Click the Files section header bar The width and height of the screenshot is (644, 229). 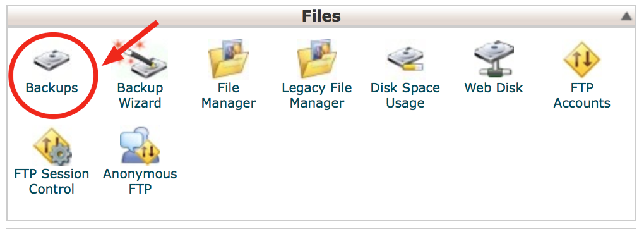point(321,16)
